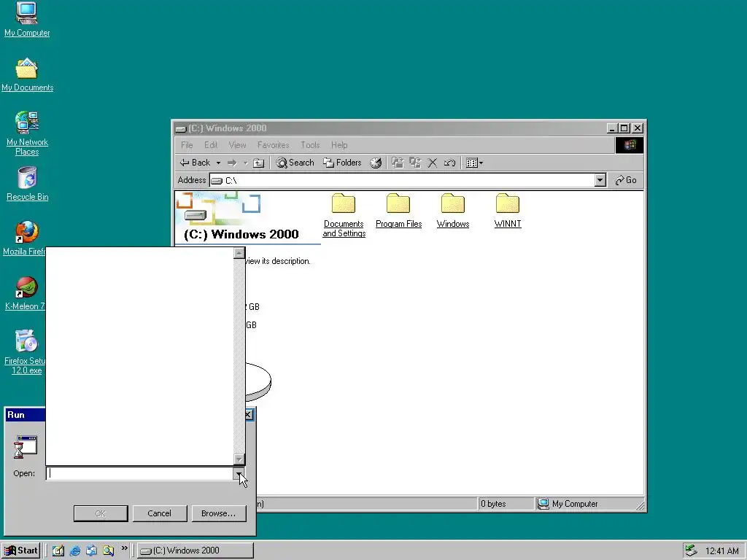Open the View menu
Image resolution: width=747 pixels, height=560 pixels.
point(237,145)
